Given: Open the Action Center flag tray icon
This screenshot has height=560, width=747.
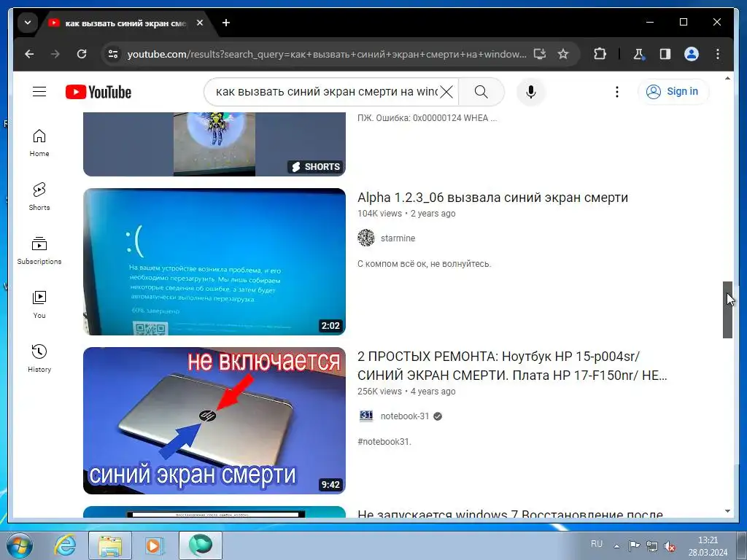Looking at the screenshot, I should coord(634,546).
